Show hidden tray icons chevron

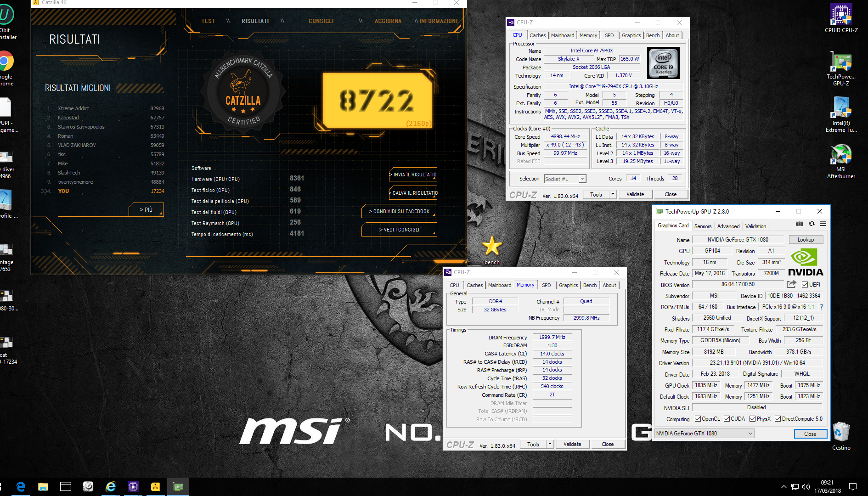783,487
